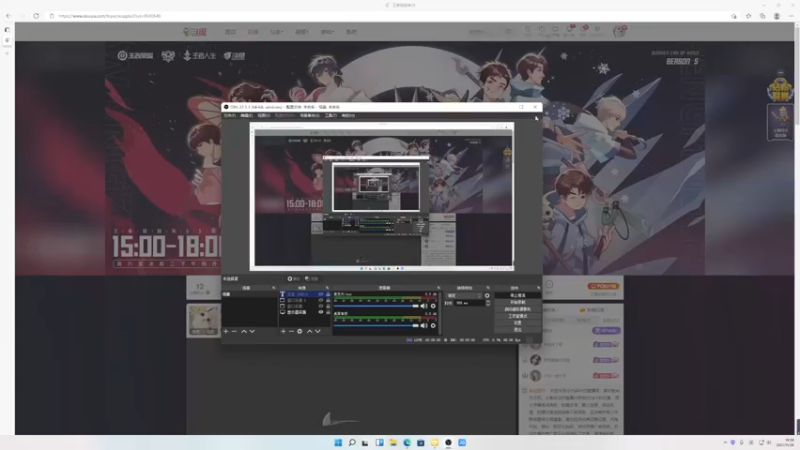
Task: Open browser profile icon in toolbar
Action: 777,16
